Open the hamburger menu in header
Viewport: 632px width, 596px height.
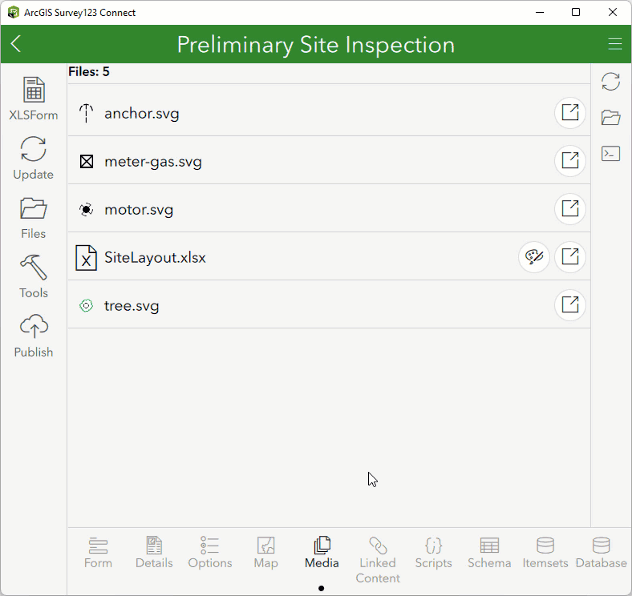pos(615,44)
